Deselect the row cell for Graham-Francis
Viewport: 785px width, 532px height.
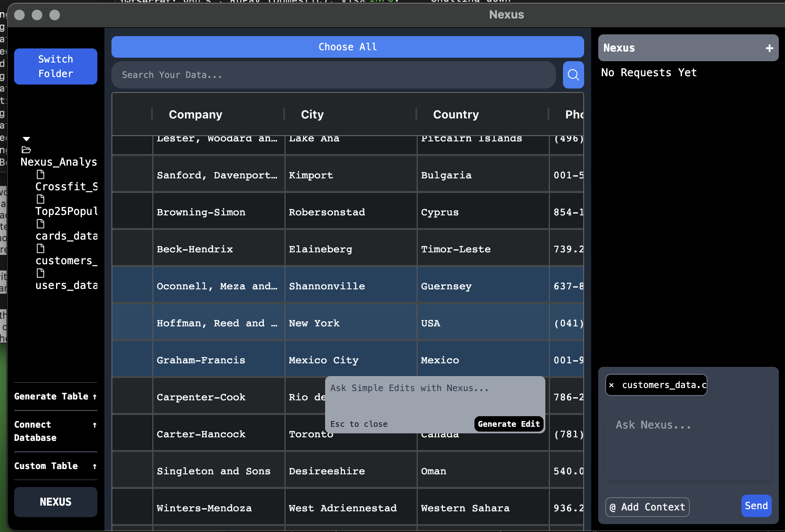click(x=133, y=360)
